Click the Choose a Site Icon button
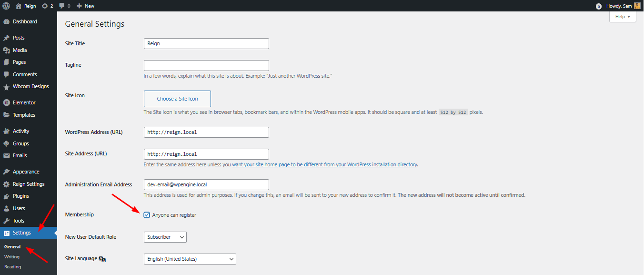The image size is (644, 275). (x=177, y=99)
